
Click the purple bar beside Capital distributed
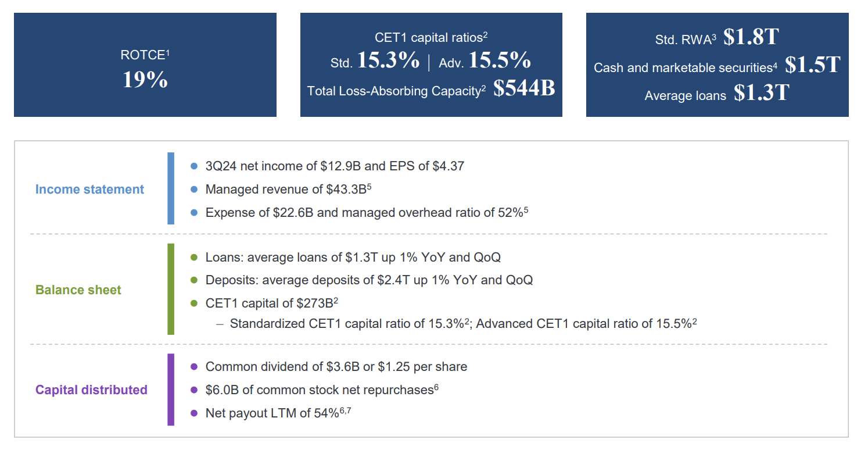point(171,390)
